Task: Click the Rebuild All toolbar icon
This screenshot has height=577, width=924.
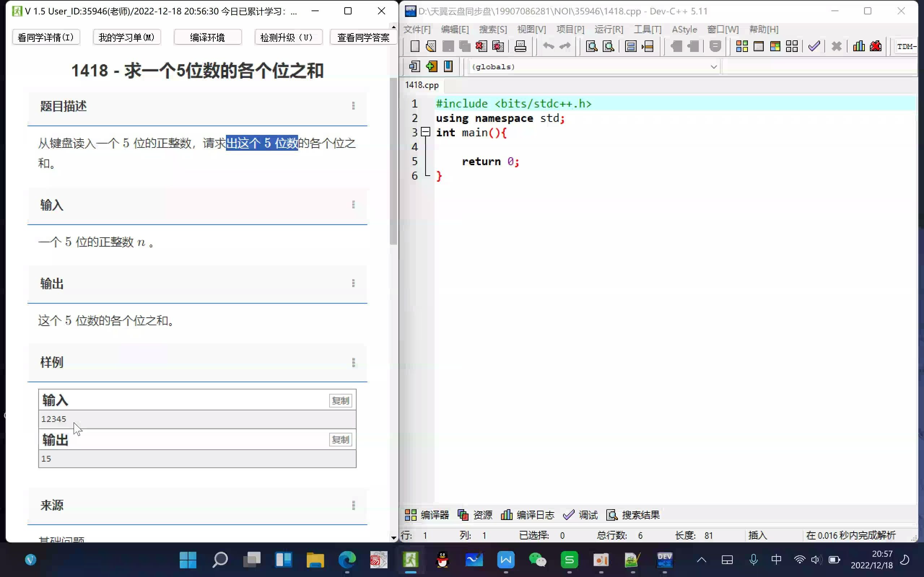Action: 792,47
